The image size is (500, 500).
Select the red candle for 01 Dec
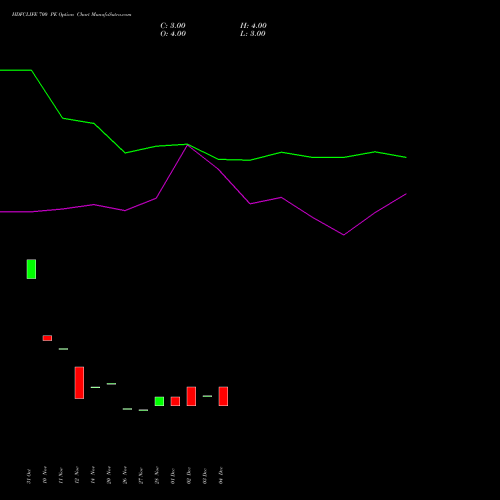(175, 401)
